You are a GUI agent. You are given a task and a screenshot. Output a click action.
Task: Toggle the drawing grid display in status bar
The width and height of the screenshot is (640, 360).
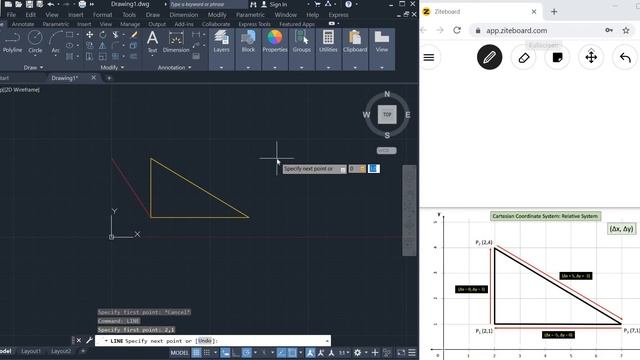196,353
